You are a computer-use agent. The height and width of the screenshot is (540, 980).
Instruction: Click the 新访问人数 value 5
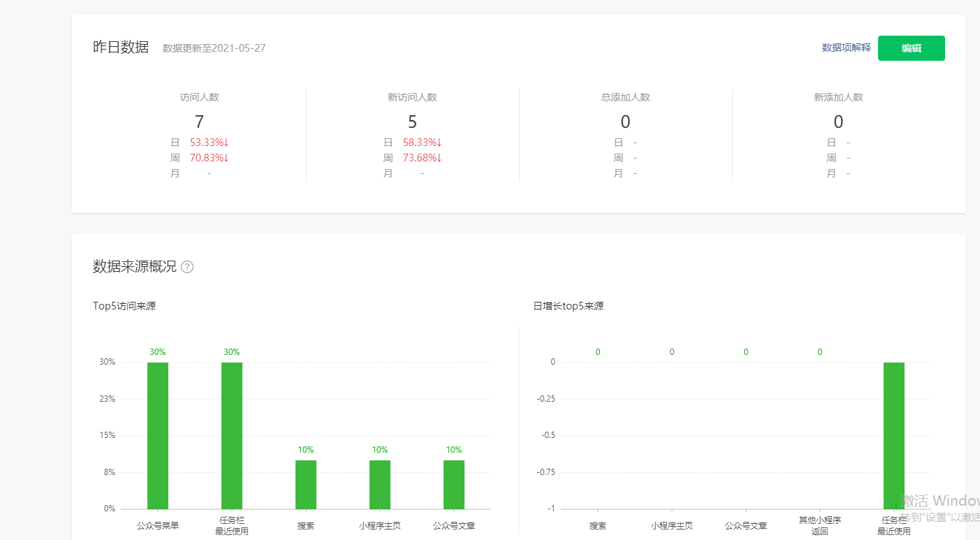click(x=412, y=122)
